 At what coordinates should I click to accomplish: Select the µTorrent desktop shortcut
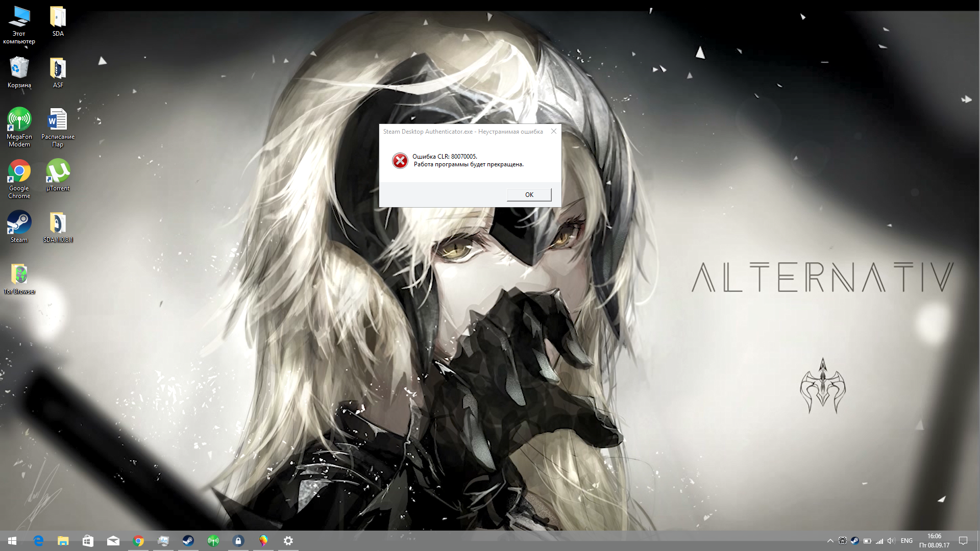(58, 176)
